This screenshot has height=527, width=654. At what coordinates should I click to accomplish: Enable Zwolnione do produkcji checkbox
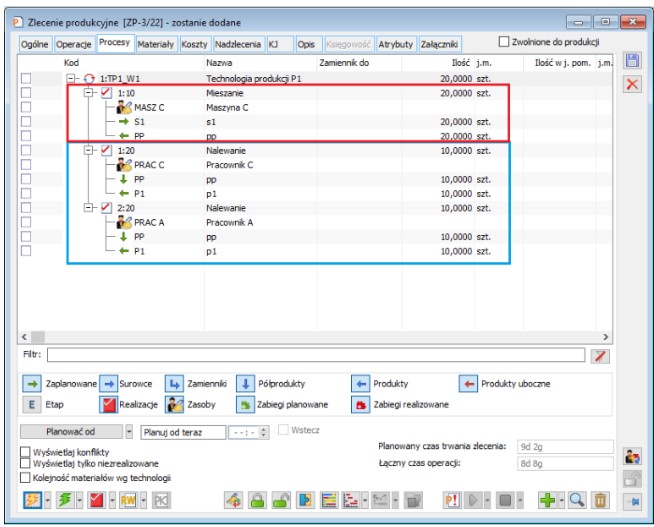pos(504,42)
